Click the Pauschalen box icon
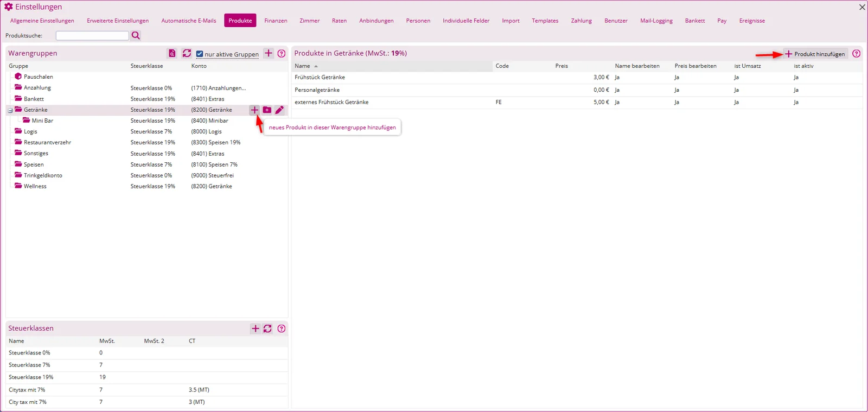868x412 pixels. pyautogui.click(x=18, y=77)
